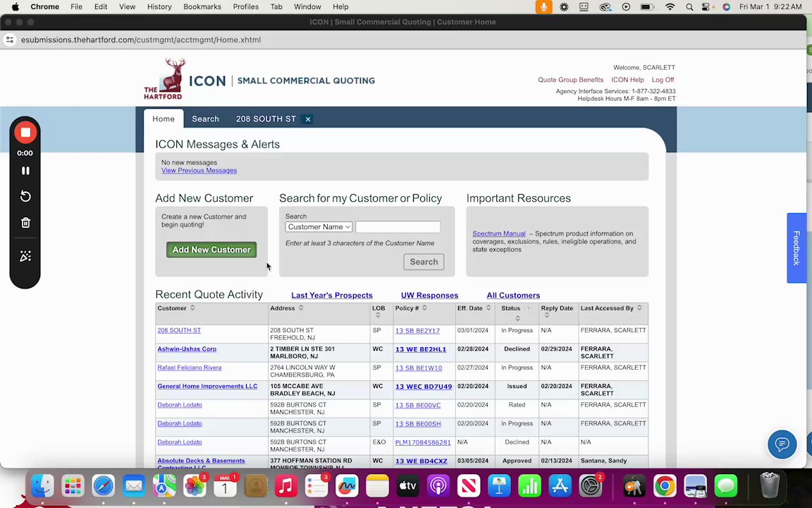Open Control Center in menu bar
The height and width of the screenshot is (508, 812).
(707, 7)
